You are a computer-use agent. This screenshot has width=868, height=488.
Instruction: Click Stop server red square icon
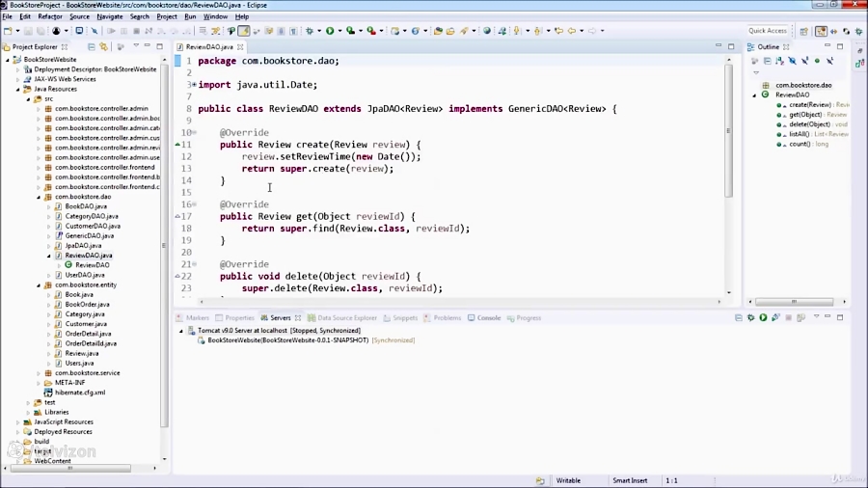788,317
